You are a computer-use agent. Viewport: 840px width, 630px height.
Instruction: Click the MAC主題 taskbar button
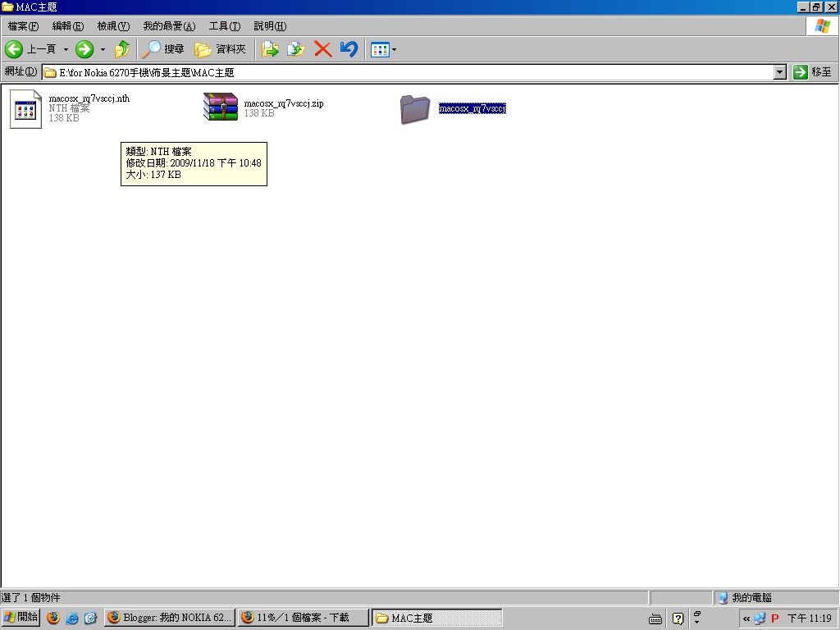[x=437, y=618]
